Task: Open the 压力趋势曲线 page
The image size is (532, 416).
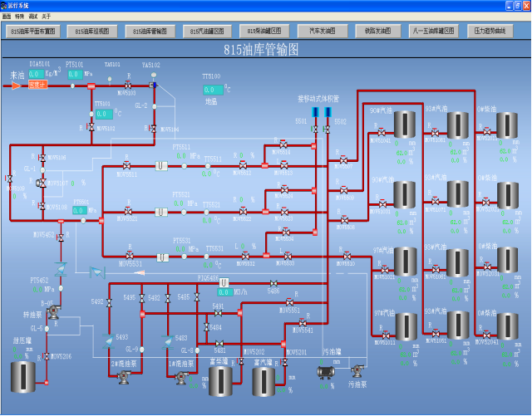Action: 490,31
